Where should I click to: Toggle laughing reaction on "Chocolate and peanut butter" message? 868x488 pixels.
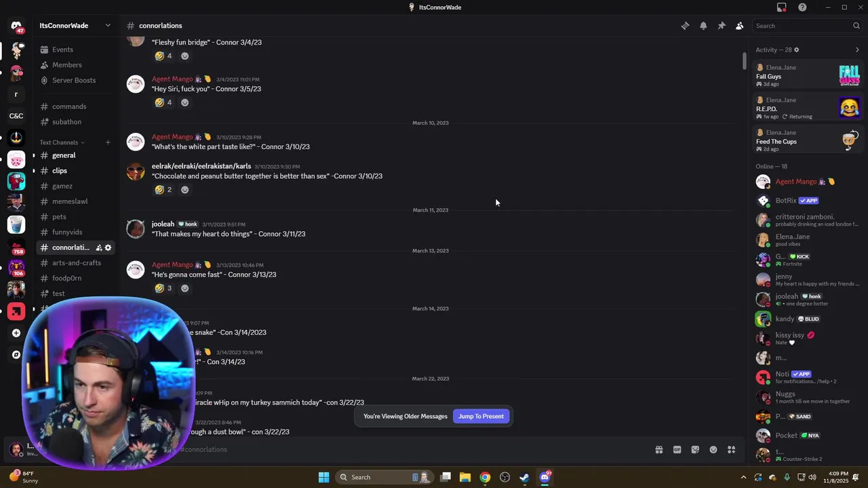coord(163,190)
